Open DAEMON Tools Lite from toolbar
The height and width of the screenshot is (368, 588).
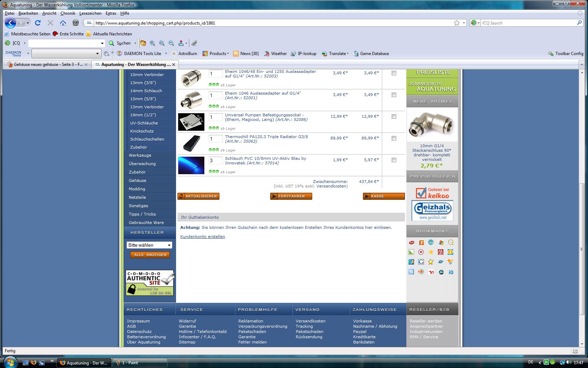pos(139,54)
